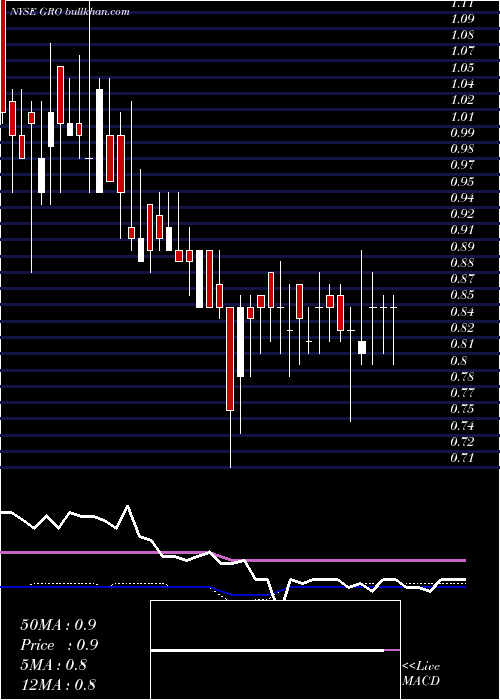Click the 0.89 price axis label

462,247
